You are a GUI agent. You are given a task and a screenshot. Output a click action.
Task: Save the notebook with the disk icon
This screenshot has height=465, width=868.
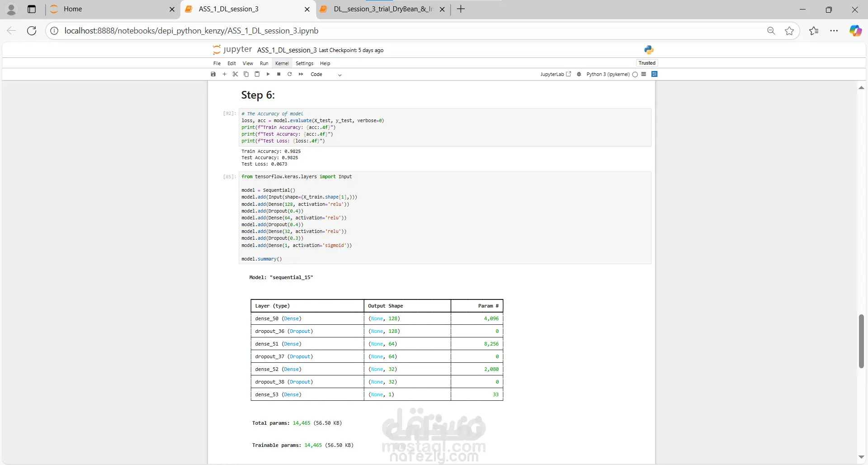point(213,74)
